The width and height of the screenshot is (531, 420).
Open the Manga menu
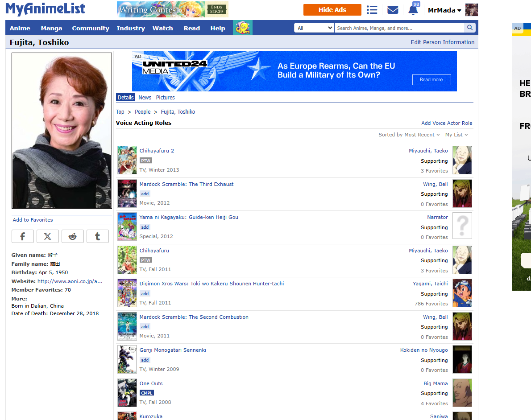(51, 28)
